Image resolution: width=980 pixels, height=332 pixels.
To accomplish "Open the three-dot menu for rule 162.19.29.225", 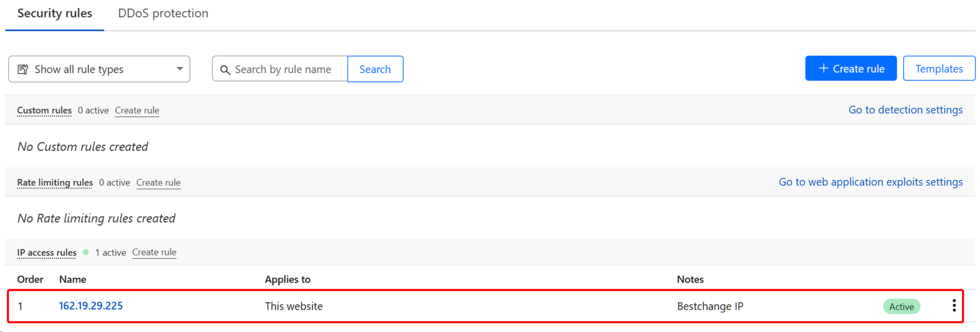I will point(953,305).
